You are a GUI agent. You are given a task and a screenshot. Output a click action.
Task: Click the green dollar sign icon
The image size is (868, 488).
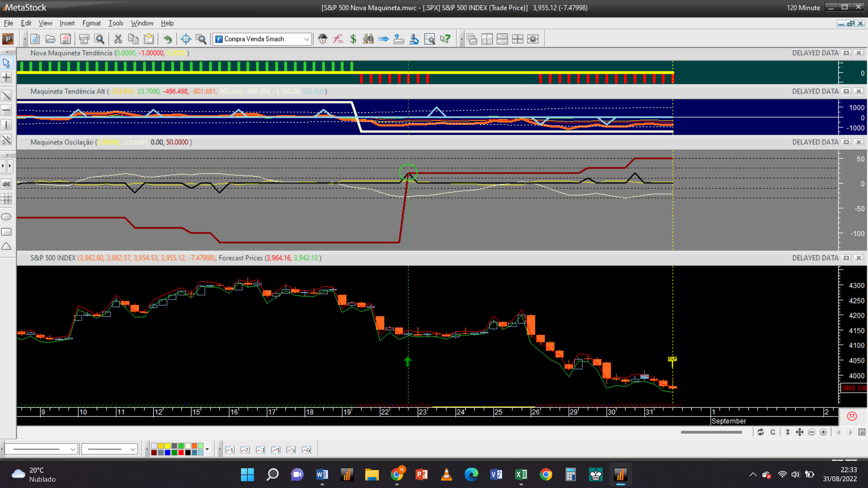point(353,39)
